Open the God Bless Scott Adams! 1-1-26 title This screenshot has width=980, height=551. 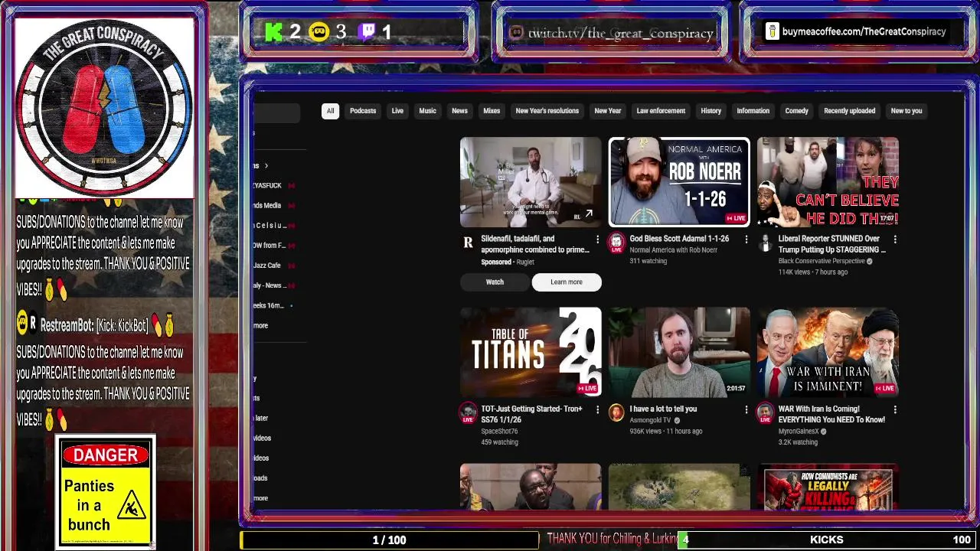[679, 239]
